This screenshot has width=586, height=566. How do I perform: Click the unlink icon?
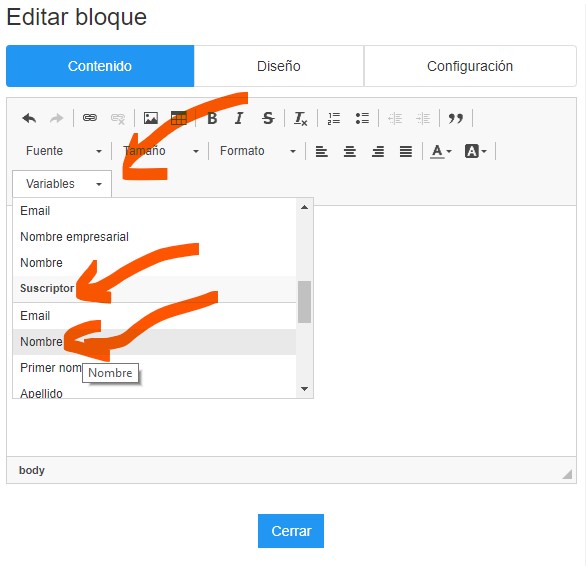118,119
